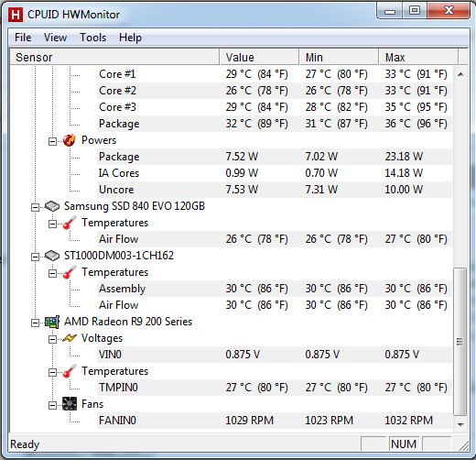
Task: Click the Powers label
Action: coord(99,140)
